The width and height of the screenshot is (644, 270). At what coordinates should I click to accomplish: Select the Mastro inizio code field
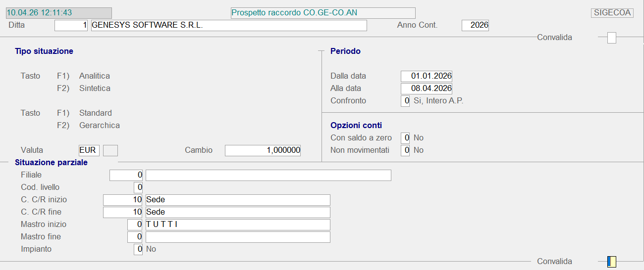[136, 225]
